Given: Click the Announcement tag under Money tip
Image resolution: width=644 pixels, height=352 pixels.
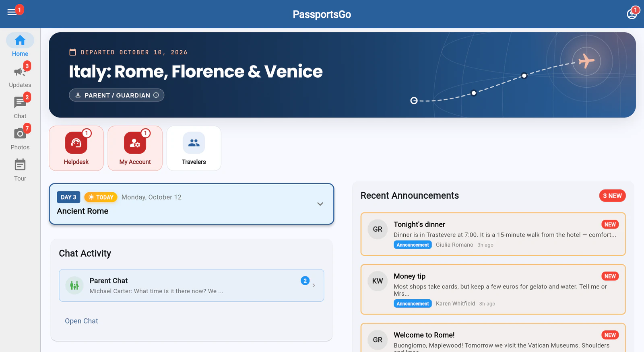Looking at the screenshot, I should pos(413,304).
